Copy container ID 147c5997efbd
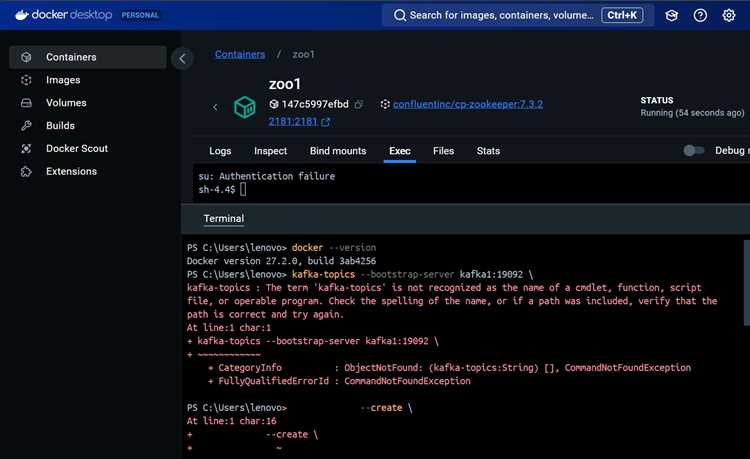This screenshot has height=459, width=750. (359, 104)
